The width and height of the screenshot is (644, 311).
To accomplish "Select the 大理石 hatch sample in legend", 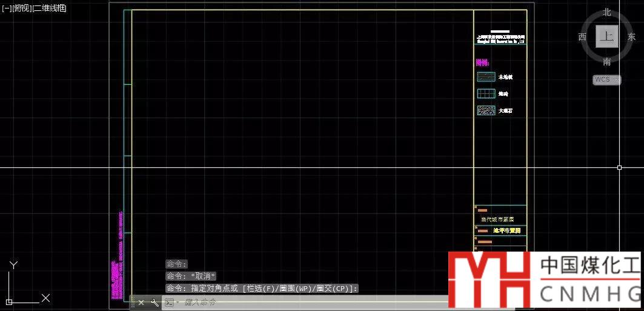I will tap(486, 110).
